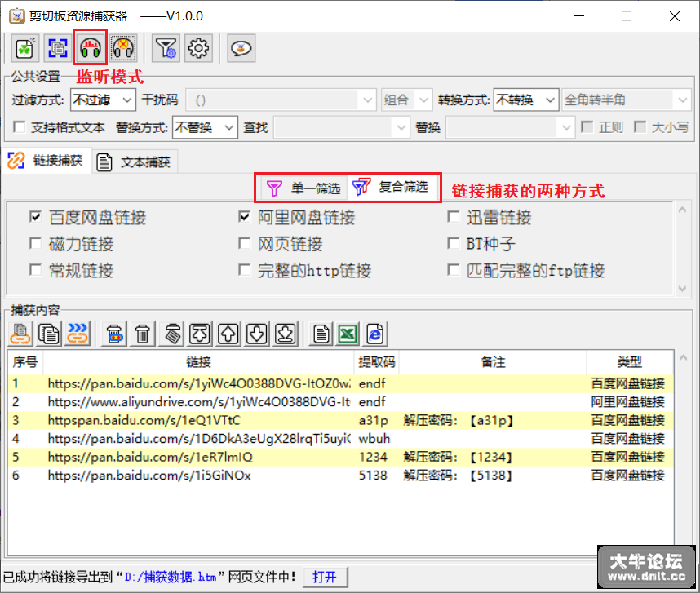
Task: Close the window with X button
Action: click(675, 16)
